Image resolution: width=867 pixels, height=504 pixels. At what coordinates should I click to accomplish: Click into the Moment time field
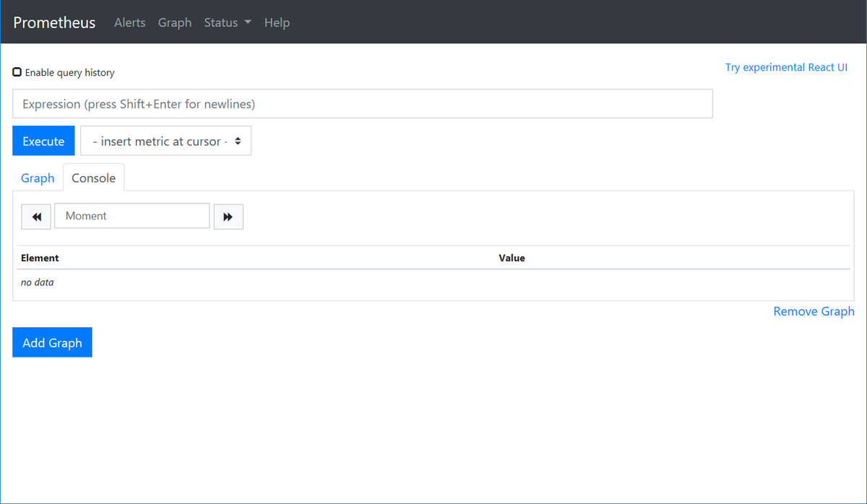pyautogui.click(x=132, y=216)
